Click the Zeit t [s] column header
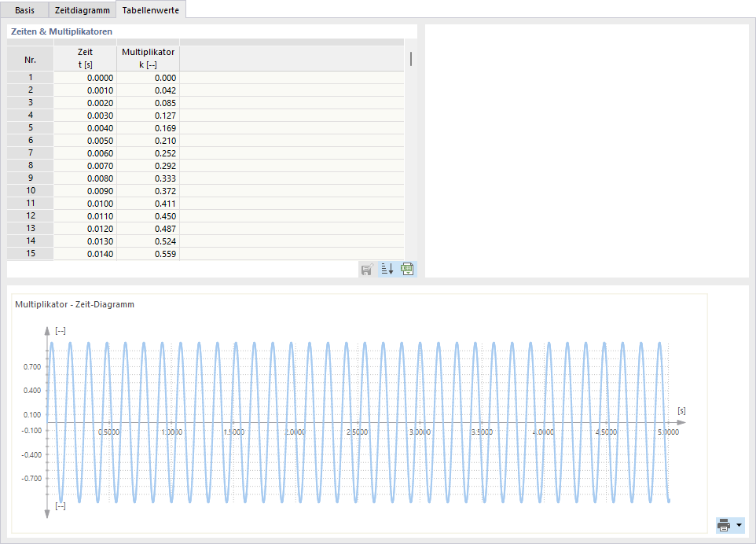 coord(86,58)
